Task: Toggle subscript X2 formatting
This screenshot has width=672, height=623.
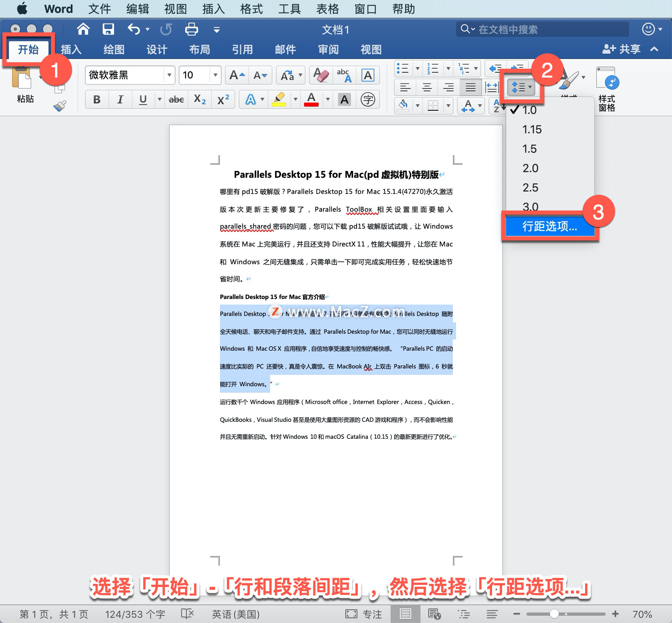Action: tap(200, 99)
